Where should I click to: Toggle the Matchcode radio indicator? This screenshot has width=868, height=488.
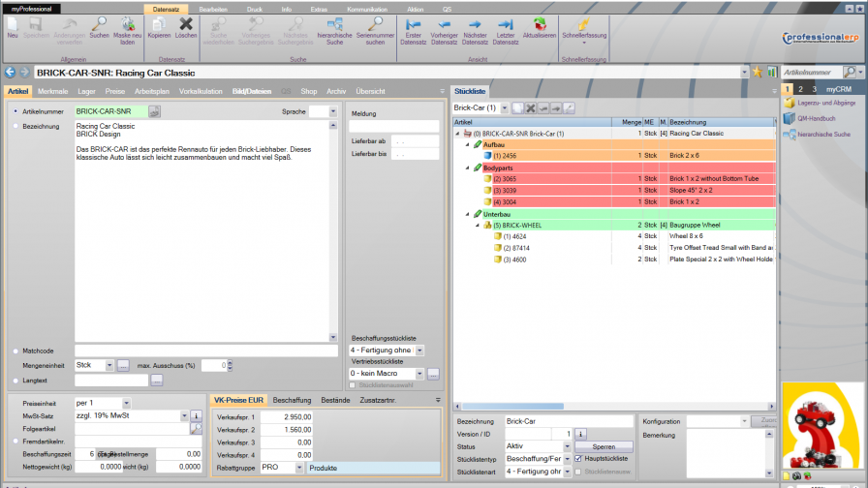(16, 351)
